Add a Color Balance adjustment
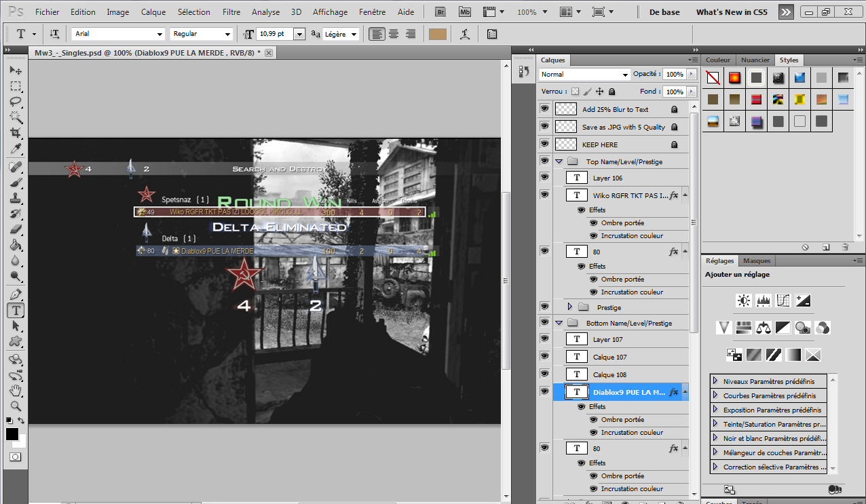 point(764,328)
